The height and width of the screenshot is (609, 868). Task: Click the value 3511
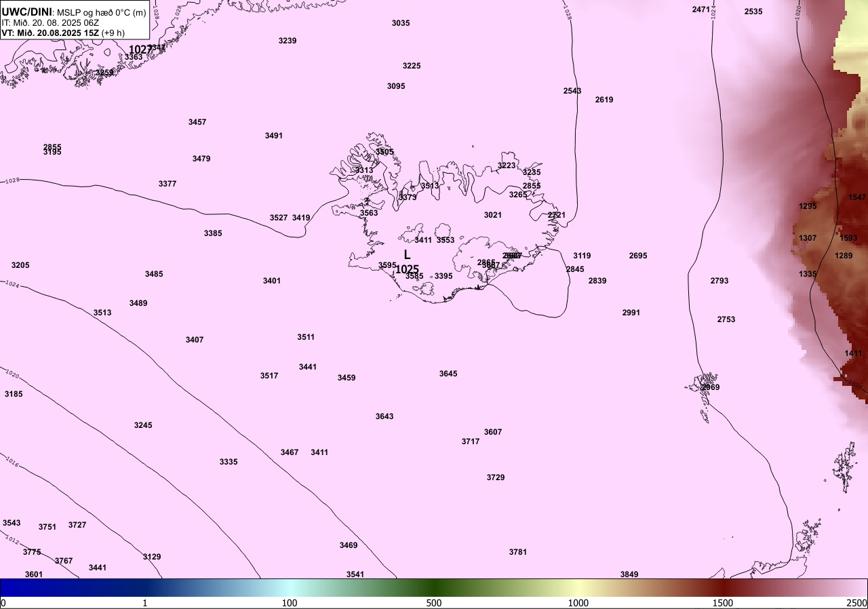point(306,337)
